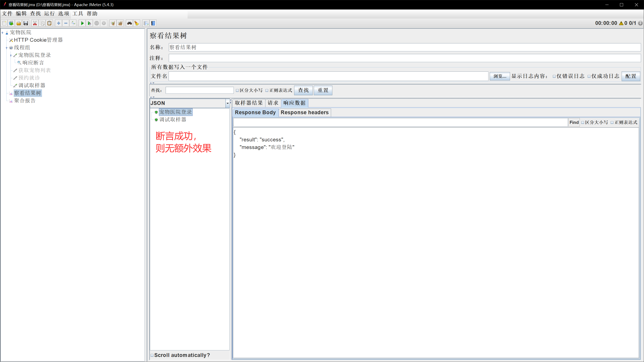This screenshot has height=362, width=644.
Task: Click the 文件名 input field
Action: point(328,76)
